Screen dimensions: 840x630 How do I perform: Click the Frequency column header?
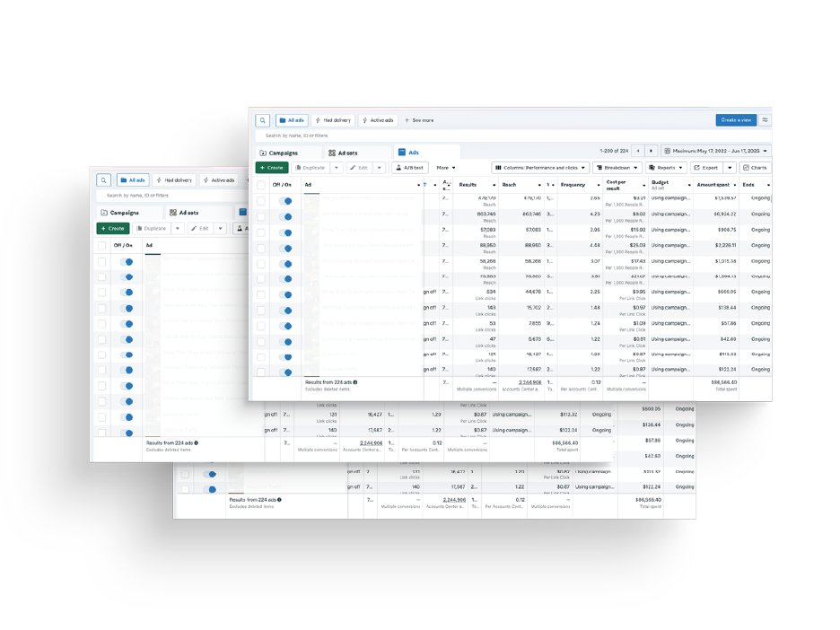pos(573,185)
